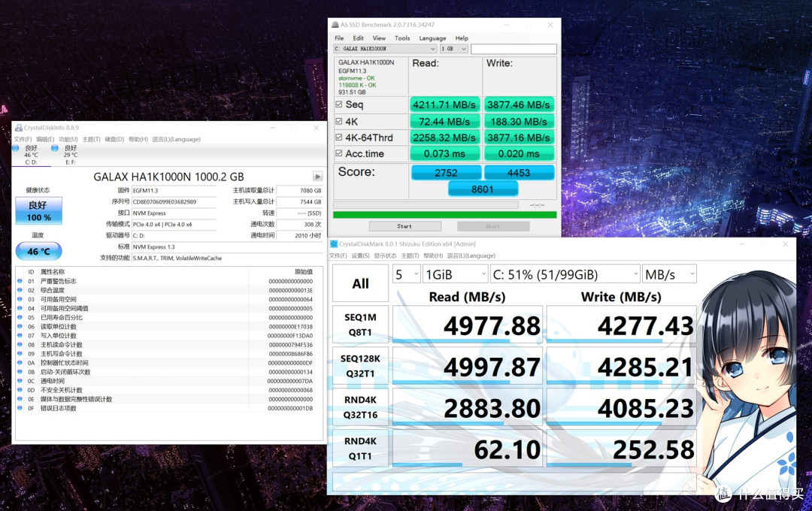
Task: Run the SEQ1M Q8T1 test
Action: (x=360, y=325)
